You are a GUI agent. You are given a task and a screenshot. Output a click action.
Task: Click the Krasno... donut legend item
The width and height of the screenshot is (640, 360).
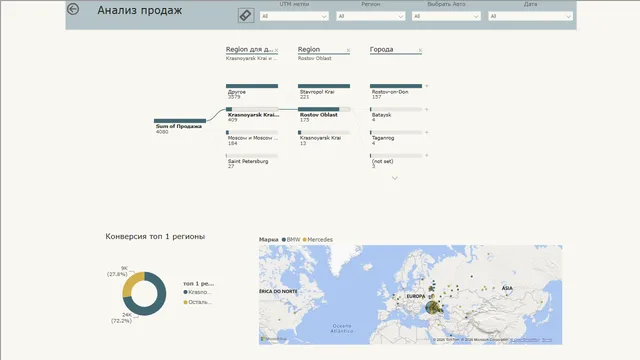coord(198,292)
